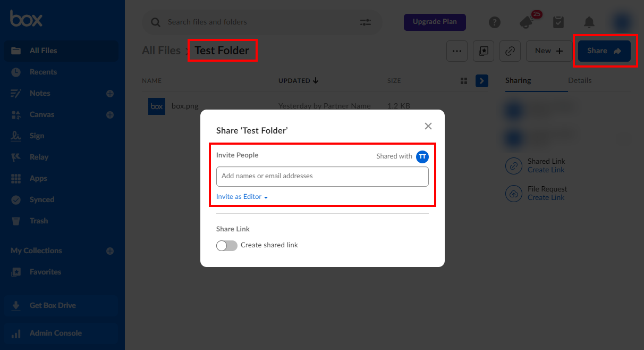Screen dimensions: 644x350
Task: Click the Upgrade Plan button
Action: pos(435,22)
